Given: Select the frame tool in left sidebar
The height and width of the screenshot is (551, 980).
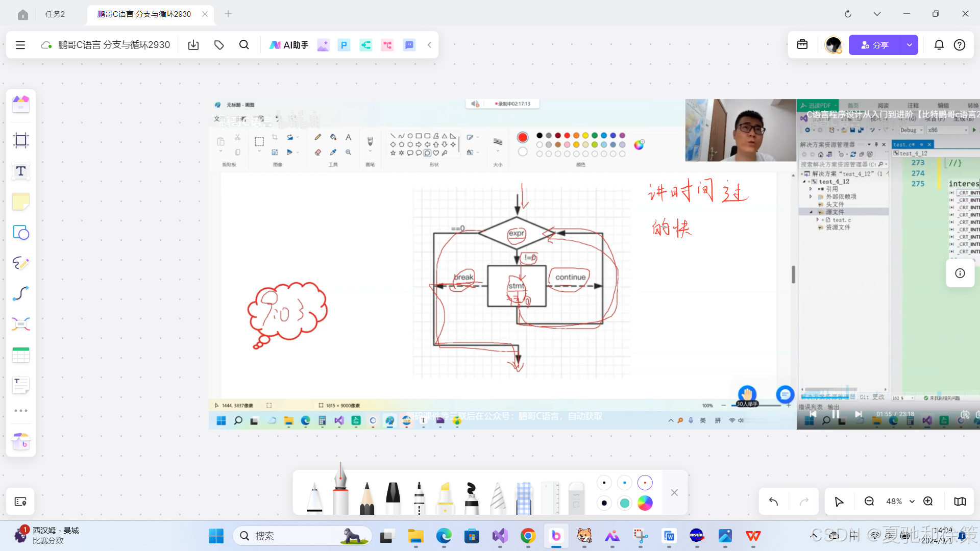Looking at the screenshot, I should point(21,140).
